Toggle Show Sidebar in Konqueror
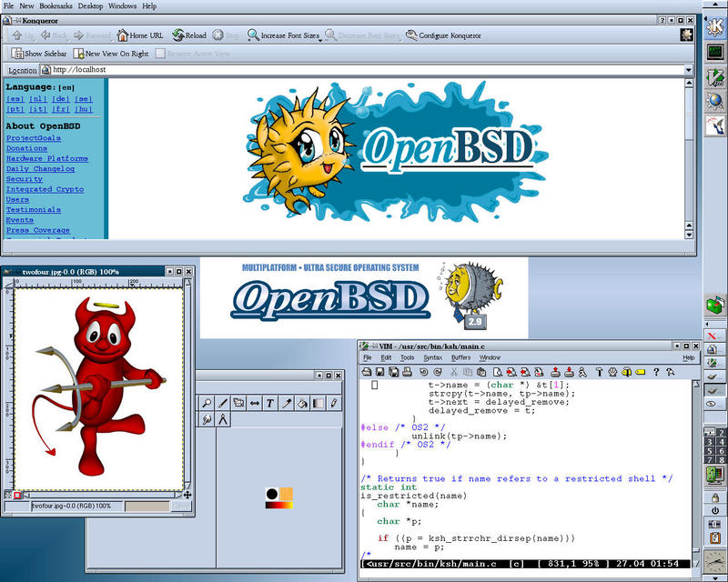Image resolution: width=728 pixels, height=582 pixels. point(39,54)
